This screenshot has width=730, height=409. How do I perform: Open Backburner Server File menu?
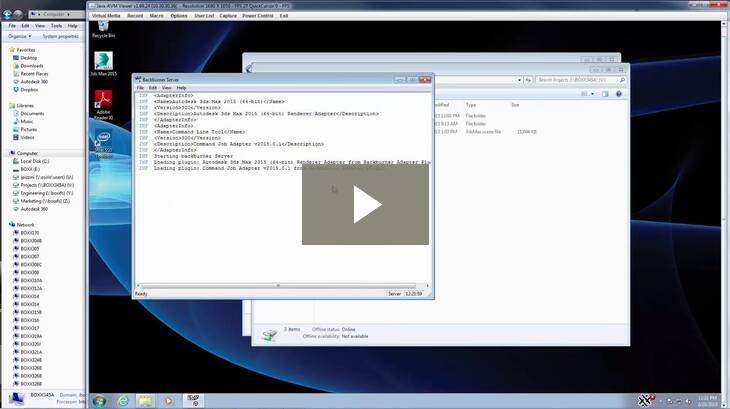(140, 88)
